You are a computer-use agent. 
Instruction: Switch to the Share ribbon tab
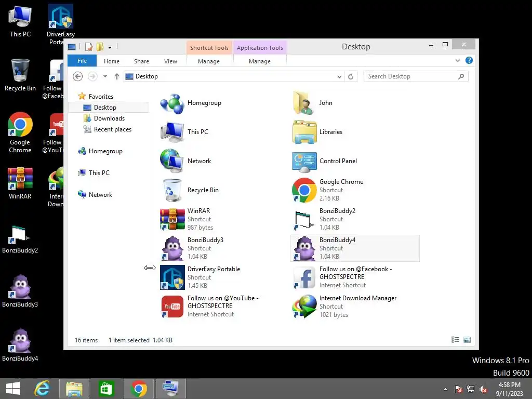[x=141, y=61]
